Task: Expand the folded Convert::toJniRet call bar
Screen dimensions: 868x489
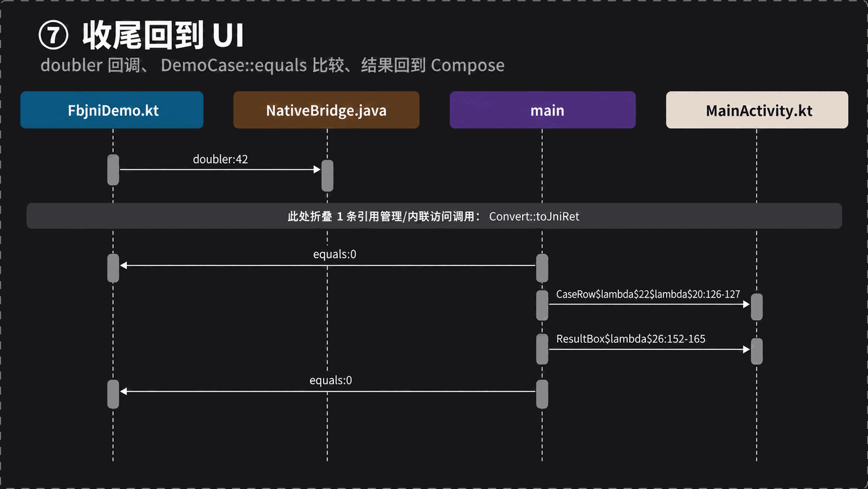Action: pyautogui.click(x=434, y=216)
